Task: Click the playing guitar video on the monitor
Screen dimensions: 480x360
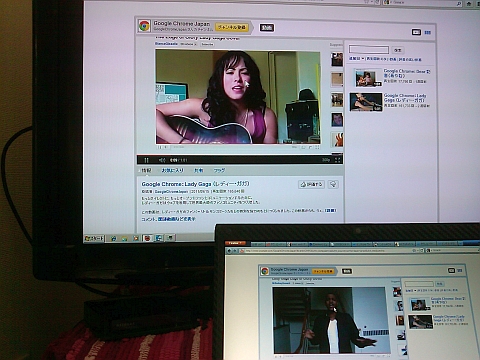Action: [x=238, y=97]
